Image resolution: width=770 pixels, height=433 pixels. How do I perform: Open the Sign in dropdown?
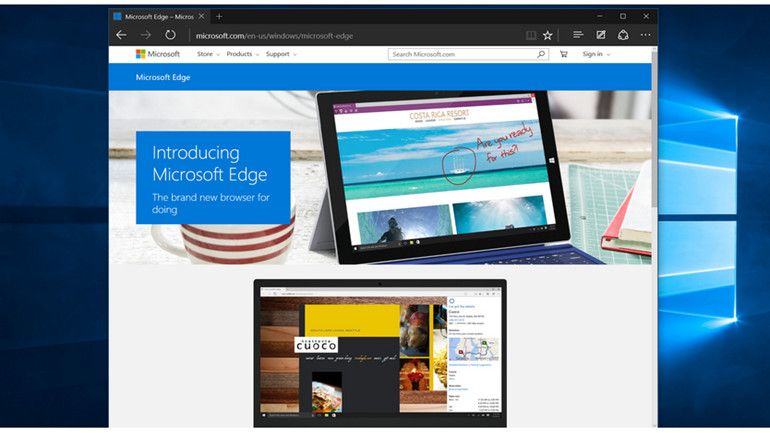[596, 54]
